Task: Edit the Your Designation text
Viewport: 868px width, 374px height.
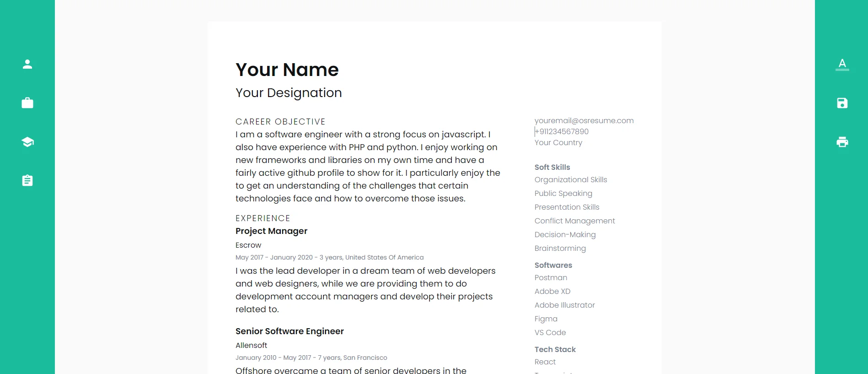Action: pos(289,93)
